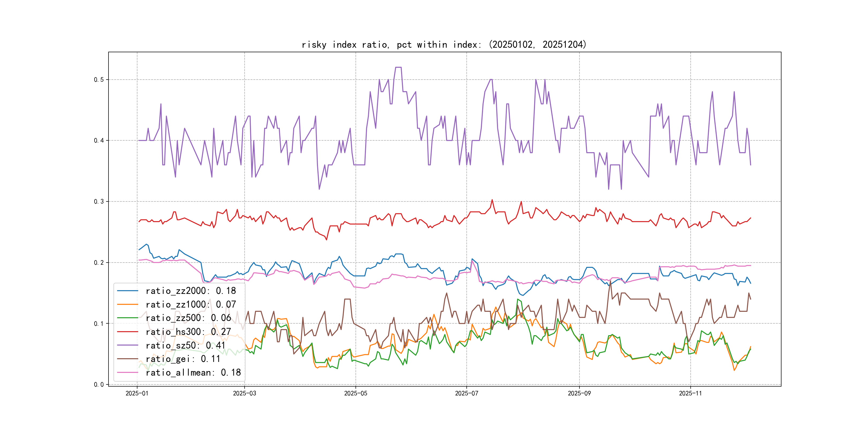Click the 2025-07 x-axis tick label
868x434 pixels.
(466, 393)
